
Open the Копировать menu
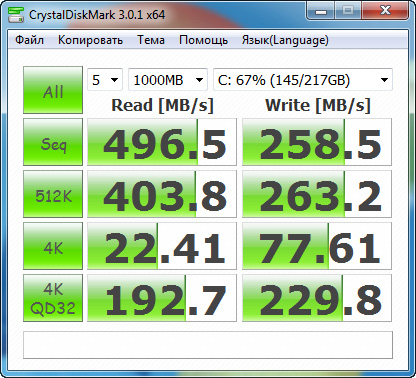pos(90,40)
